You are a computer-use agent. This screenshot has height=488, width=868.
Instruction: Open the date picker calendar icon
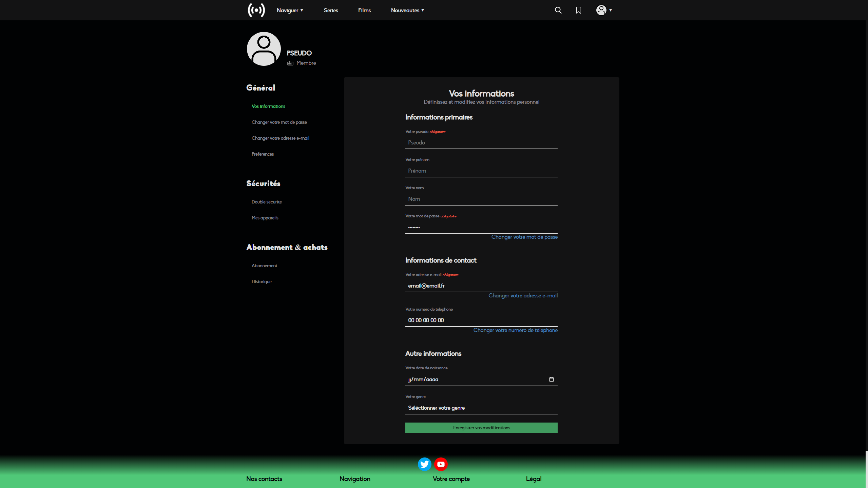click(551, 379)
